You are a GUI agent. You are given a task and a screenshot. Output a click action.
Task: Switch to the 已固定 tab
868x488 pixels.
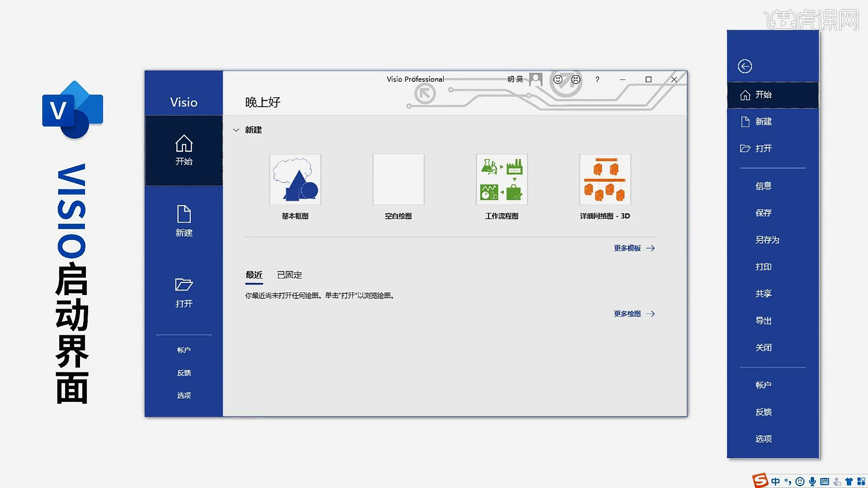tap(290, 275)
